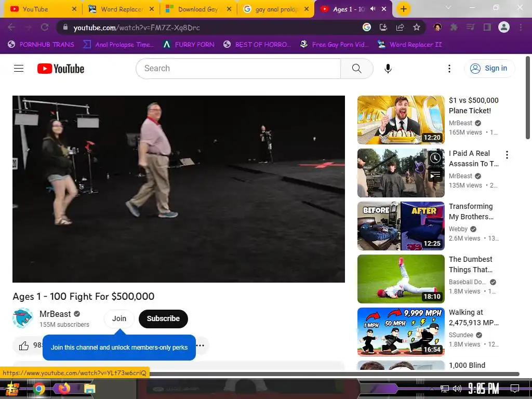Click the Subscribe button
The width and height of the screenshot is (532, 399).
coord(163,318)
